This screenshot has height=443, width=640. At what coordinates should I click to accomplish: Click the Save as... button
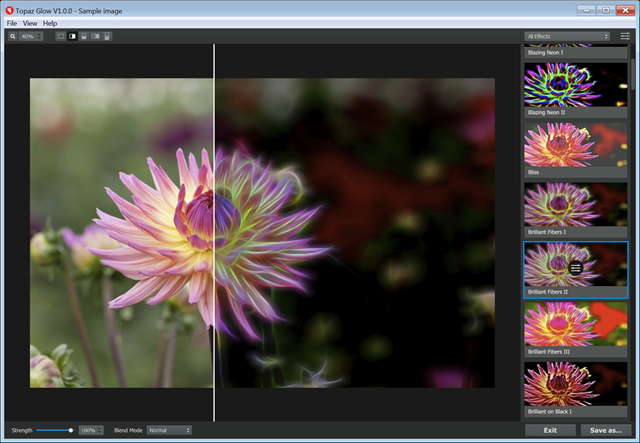(606, 430)
